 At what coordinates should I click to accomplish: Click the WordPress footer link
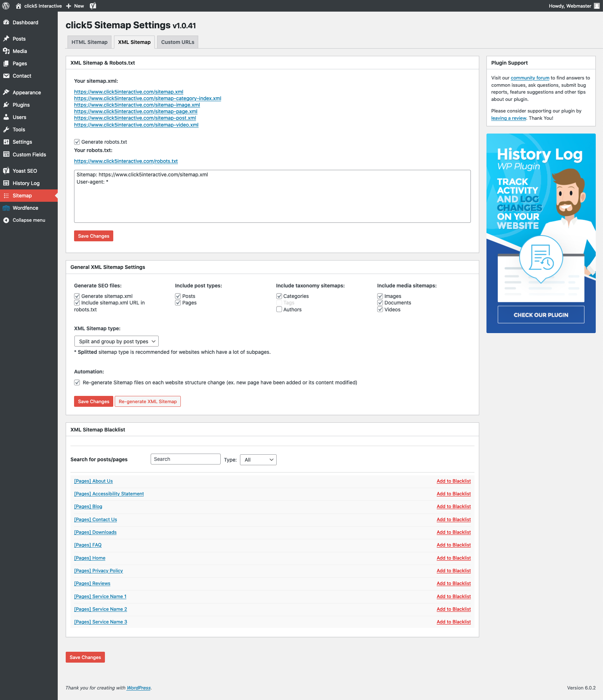(x=139, y=688)
